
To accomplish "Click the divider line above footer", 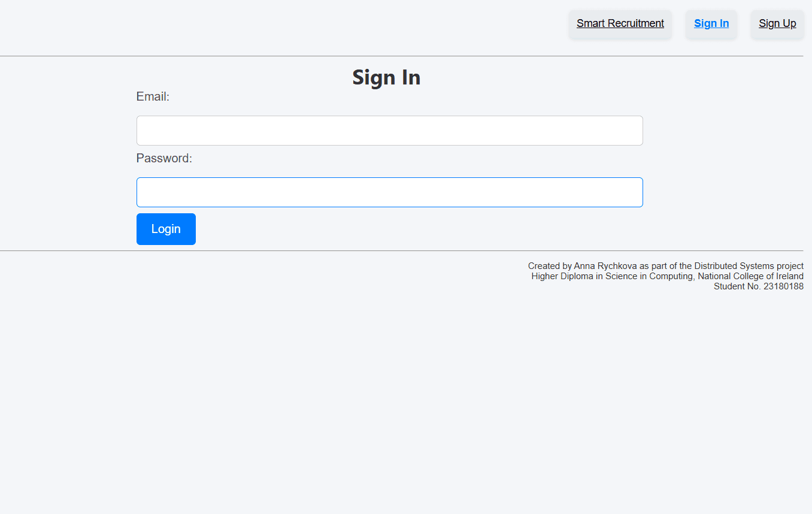I will pyautogui.click(x=401, y=250).
